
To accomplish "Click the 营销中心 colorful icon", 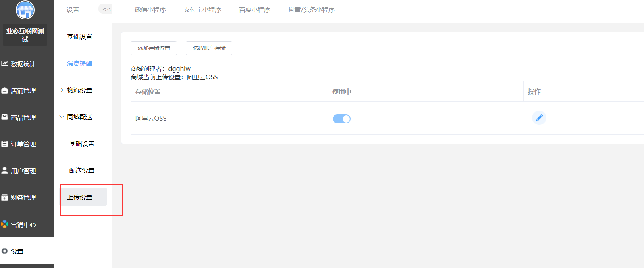I will coord(5,224).
